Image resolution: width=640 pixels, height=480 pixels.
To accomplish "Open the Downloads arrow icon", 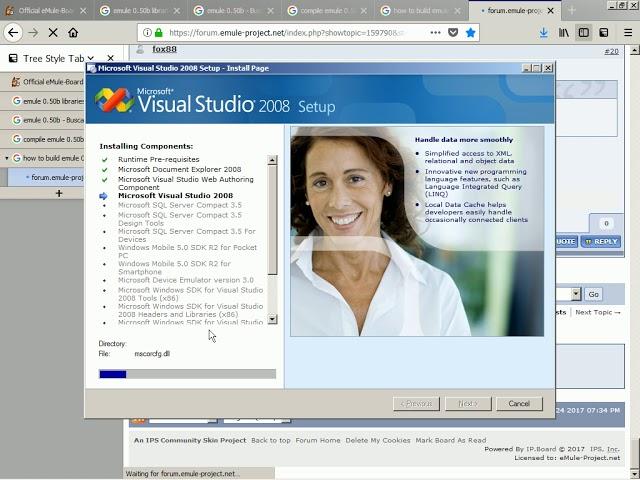I will (544, 33).
